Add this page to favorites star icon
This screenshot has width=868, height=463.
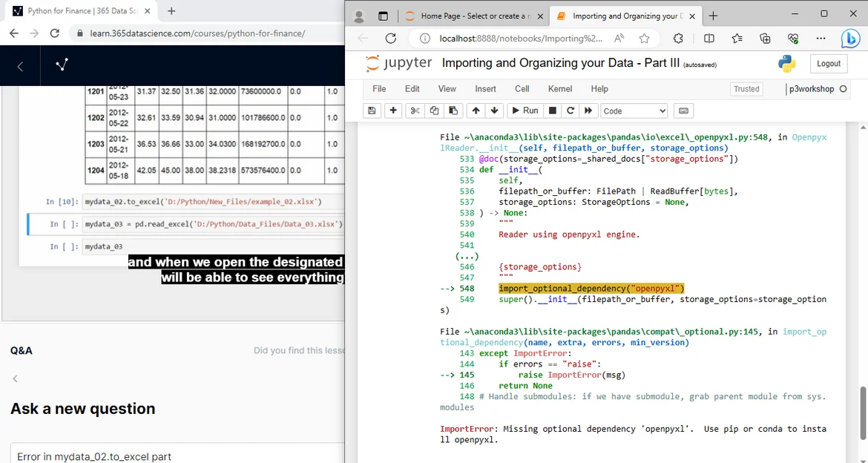coord(644,39)
